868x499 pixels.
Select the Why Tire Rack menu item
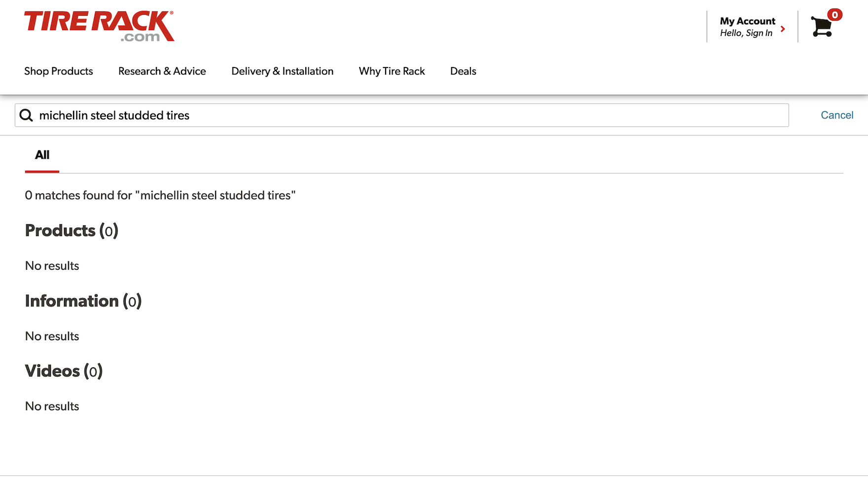[x=392, y=71]
